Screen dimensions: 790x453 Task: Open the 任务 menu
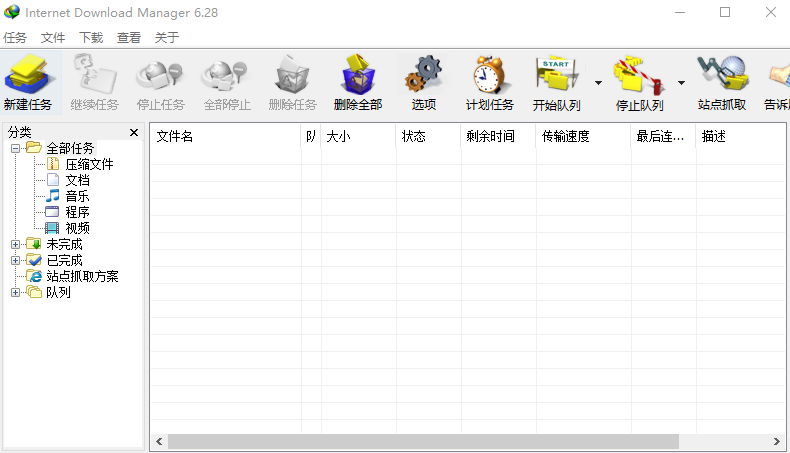(x=15, y=38)
